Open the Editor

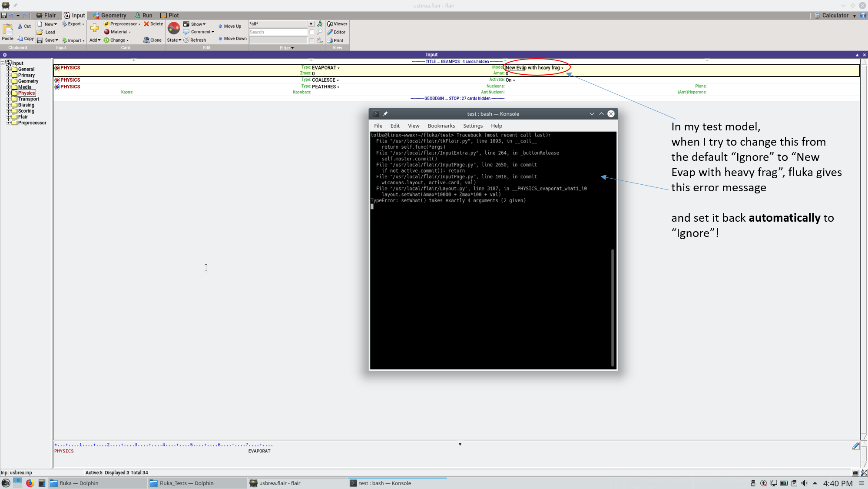[x=336, y=32]
